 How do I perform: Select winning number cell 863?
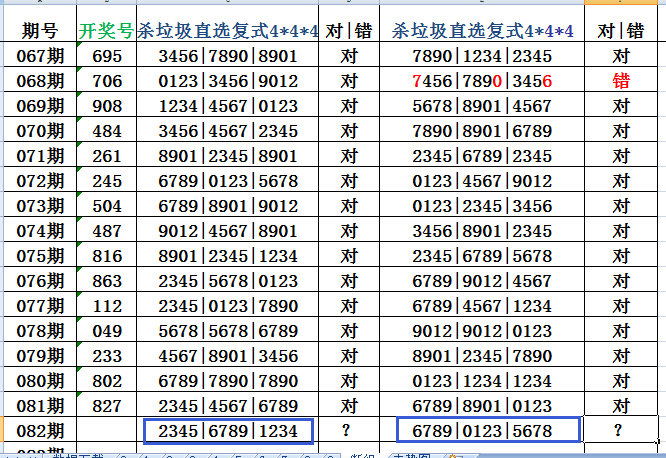coord(107,281)
